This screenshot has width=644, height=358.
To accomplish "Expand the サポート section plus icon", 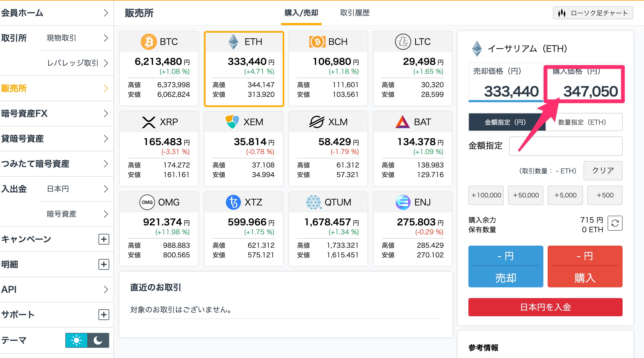I will click(x=104, y=315).
